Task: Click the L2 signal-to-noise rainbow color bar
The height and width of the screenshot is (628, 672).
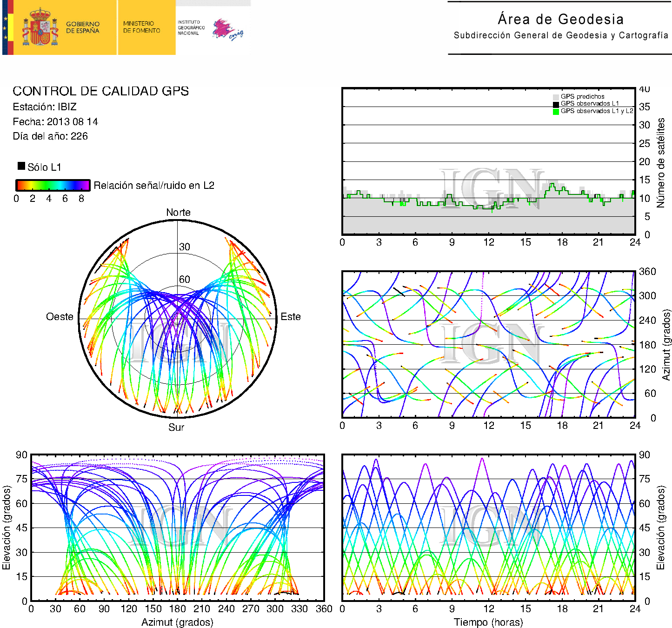Action: 53,185
